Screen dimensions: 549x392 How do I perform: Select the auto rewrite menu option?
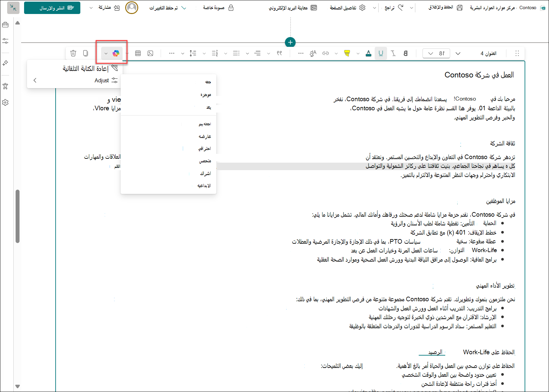(x=75, y=68)
